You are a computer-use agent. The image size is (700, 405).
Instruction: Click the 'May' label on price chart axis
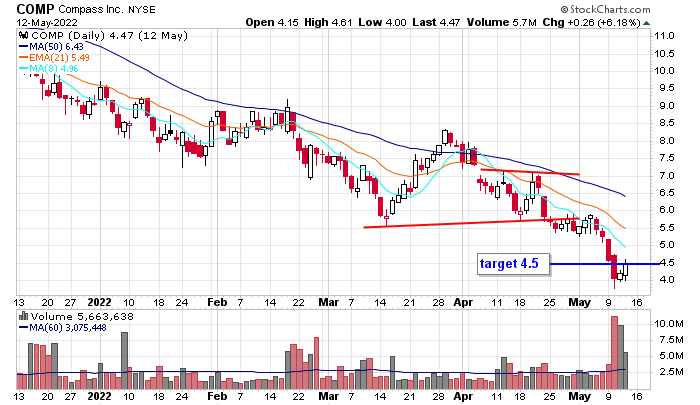pyautogui.click(x=579, y=302)
